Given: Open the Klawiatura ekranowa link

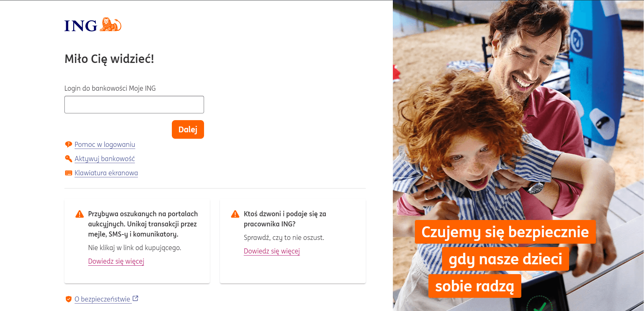Looking at the screenshot, I should pos(106,173).
